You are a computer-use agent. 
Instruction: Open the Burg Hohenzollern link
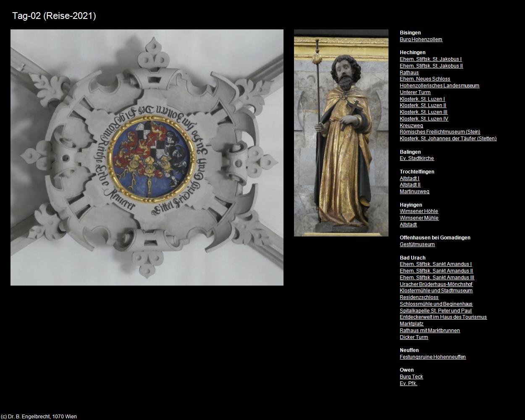pos(421,39)
